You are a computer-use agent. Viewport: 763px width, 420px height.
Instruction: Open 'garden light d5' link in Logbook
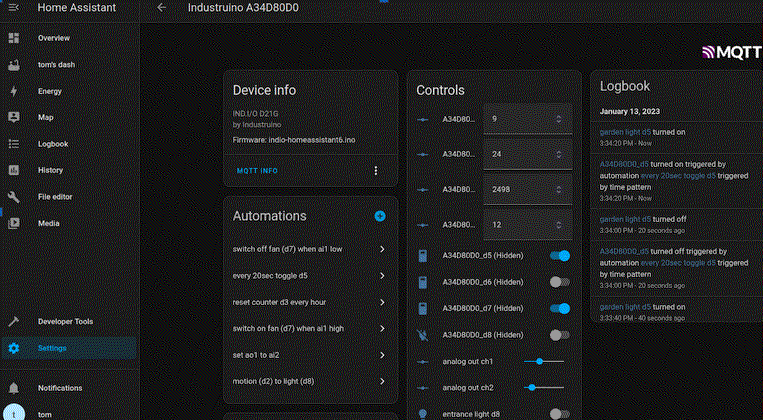click(x=624, y=131)
